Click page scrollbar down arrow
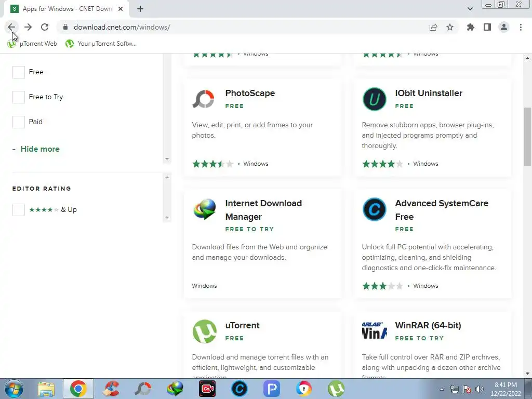 pos(527,374)
